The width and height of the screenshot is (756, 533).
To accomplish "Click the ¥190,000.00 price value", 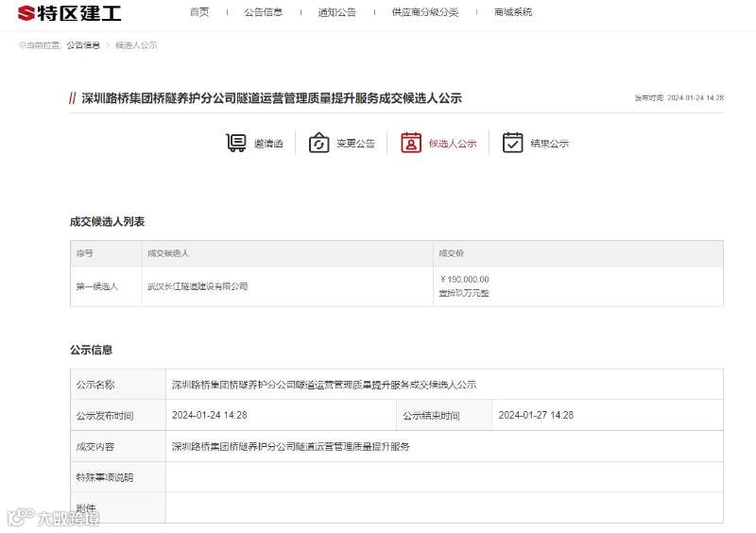I will pos(464,280).
